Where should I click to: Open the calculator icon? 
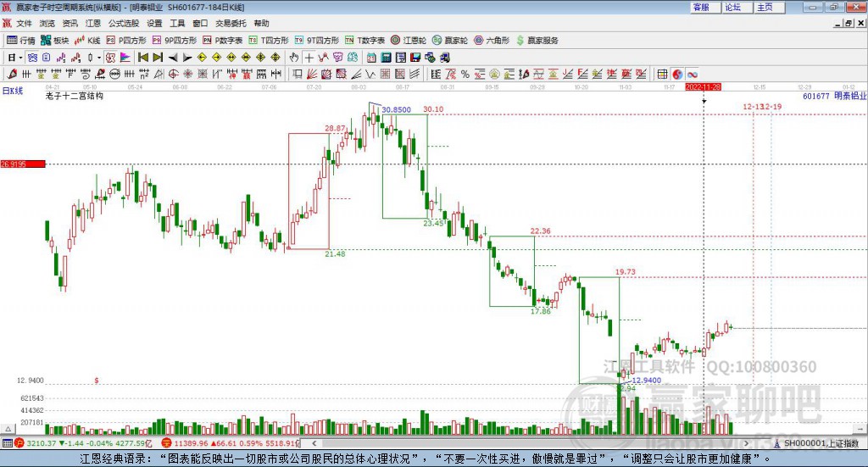386,58
